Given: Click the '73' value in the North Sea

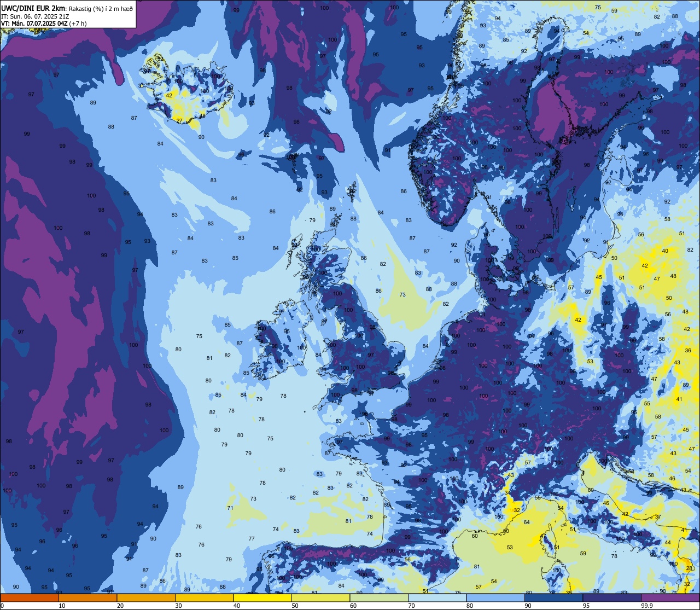Looking at the screenshot, I should 402,295.
